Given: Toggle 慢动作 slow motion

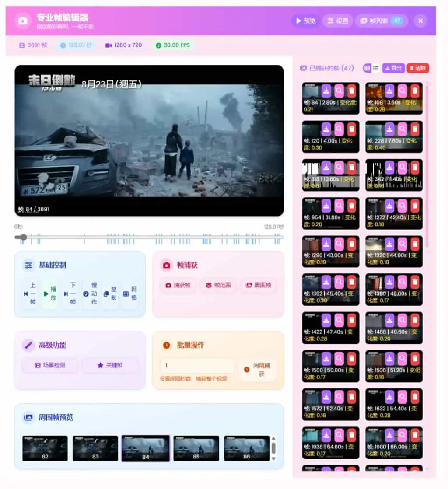Looking at the screenshot, I should [x=90, y=293].
